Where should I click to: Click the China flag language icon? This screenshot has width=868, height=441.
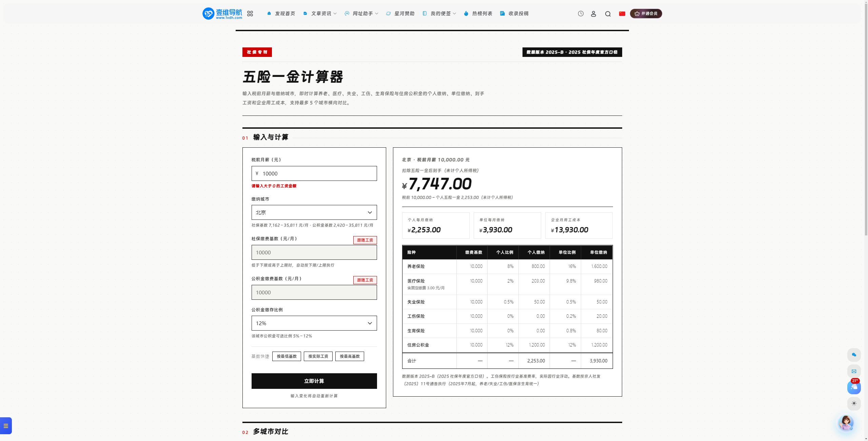coord(622,14)
